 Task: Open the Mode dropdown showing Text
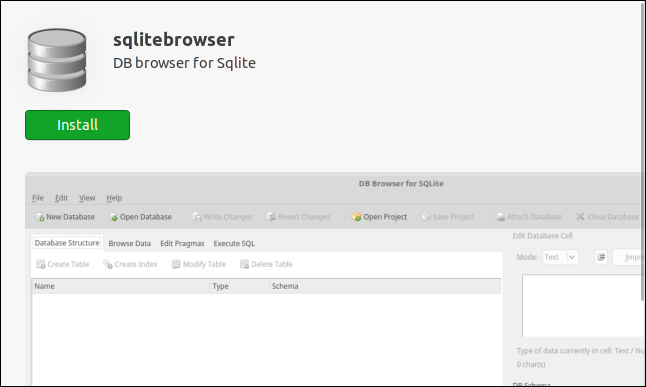pyautogui.click(x=560, y=257)
